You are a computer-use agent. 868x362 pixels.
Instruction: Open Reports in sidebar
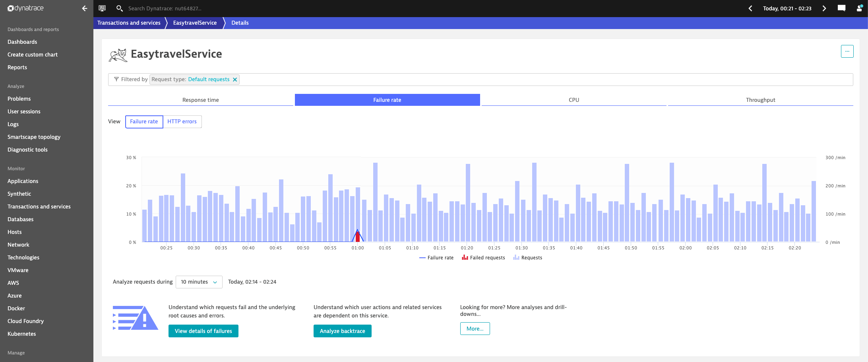coord(17,67)
